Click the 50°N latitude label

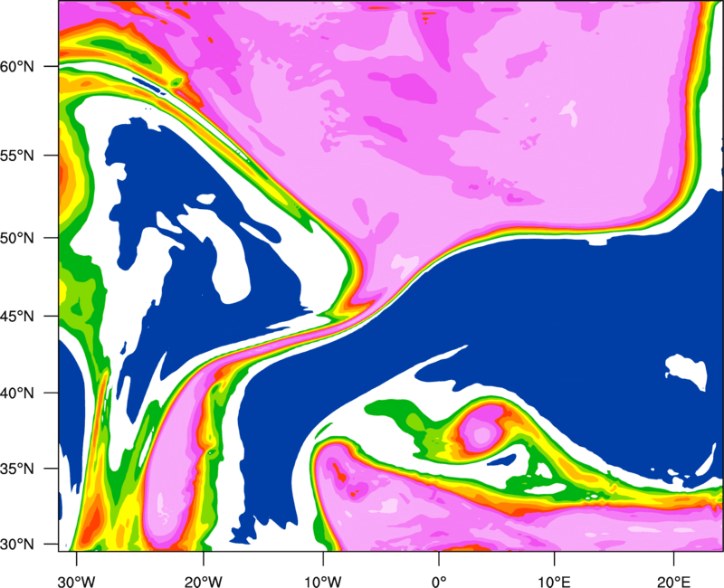coord(17,238)
